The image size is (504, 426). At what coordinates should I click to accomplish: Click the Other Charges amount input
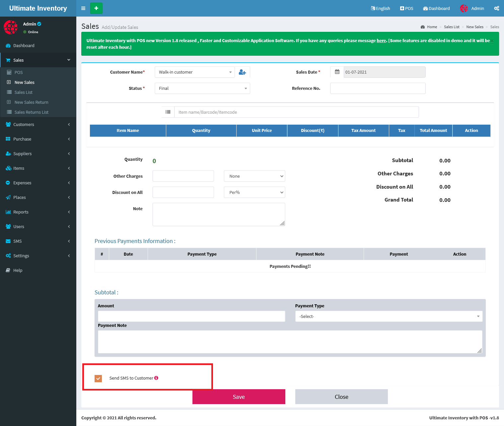[x=183, y=176]
